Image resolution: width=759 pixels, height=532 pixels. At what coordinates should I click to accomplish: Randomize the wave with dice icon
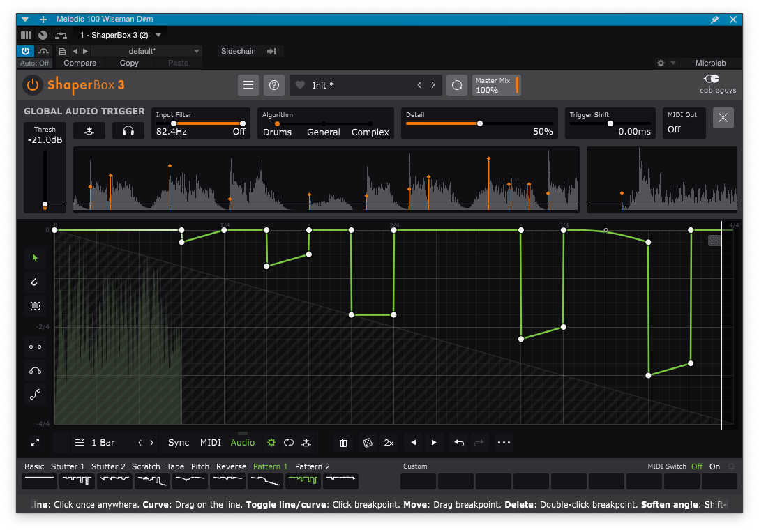pos(368,443)
